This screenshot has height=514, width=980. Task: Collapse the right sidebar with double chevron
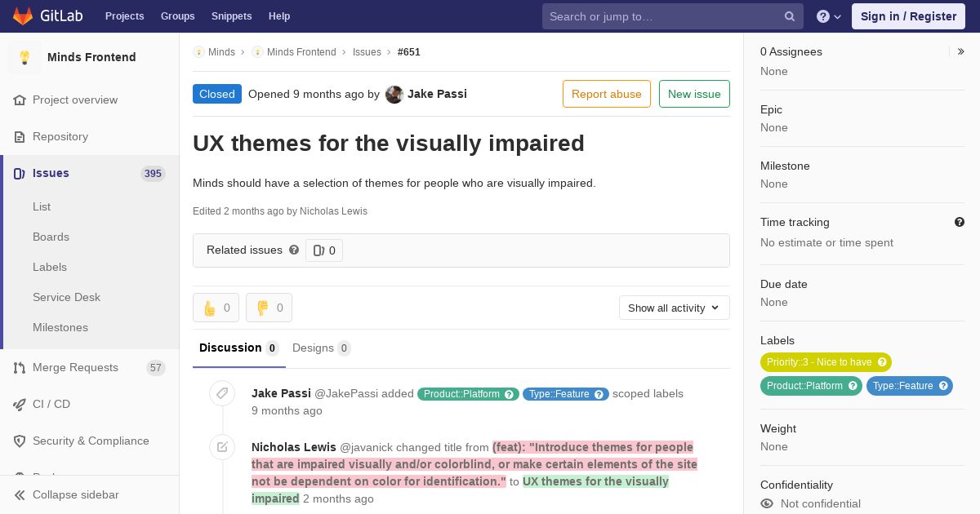click(x=961, y=51)
